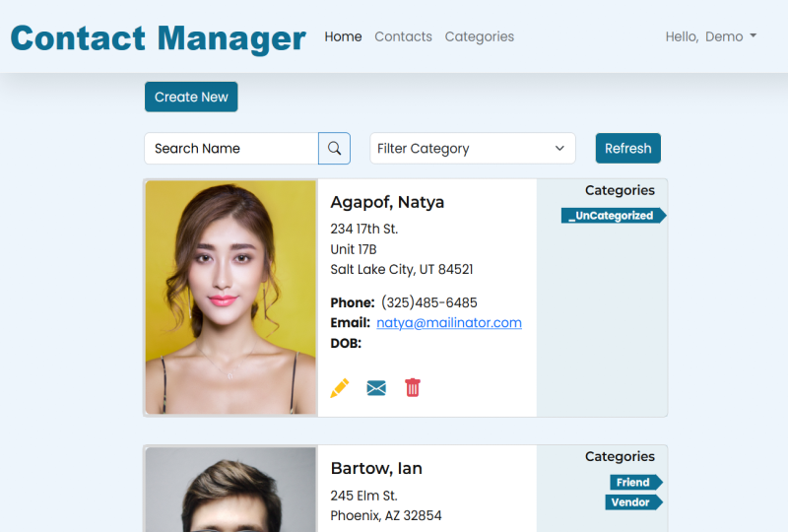This screenshot has height=532, width=788.
Task: Click phone number (325)485-6485
Action: pyautogui.click(x=429, y=302)
